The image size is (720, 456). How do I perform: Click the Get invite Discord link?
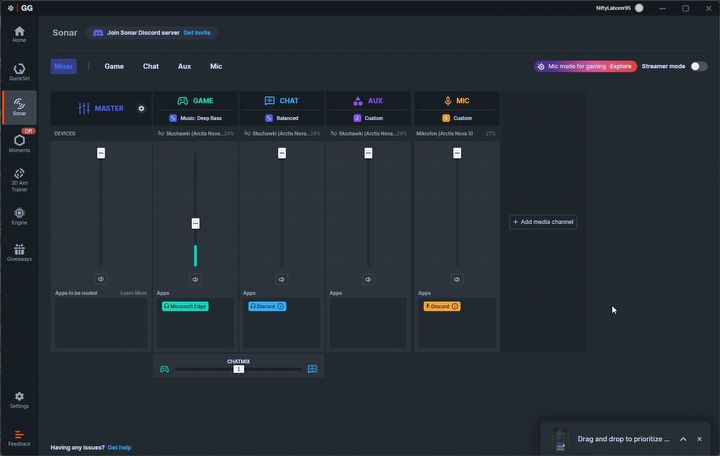coord(197,33)
